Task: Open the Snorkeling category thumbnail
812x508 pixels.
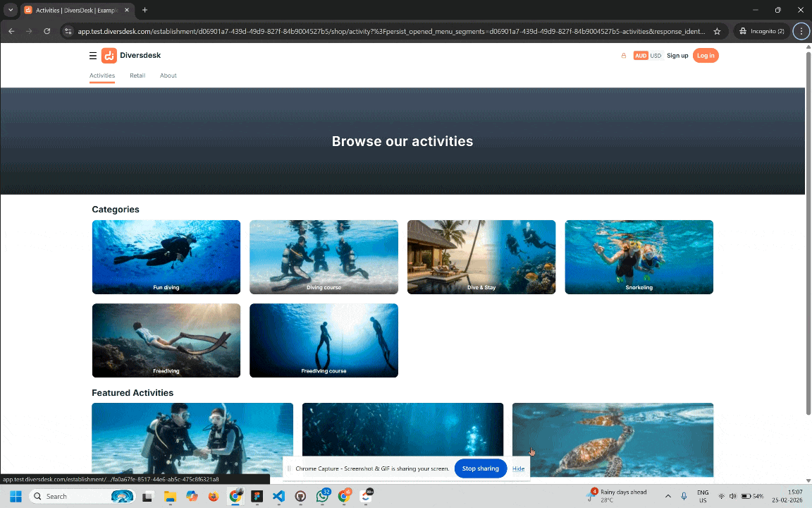Action: pos(639,257)
